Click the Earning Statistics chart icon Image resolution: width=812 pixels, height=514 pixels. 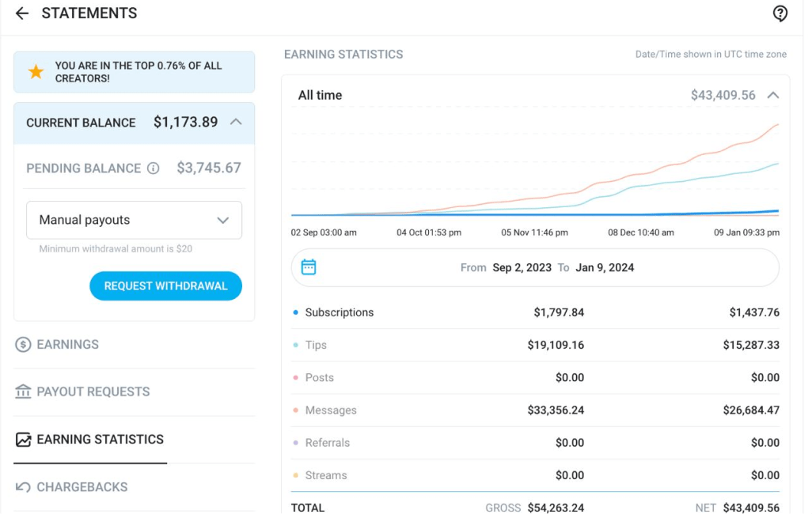pyautogui.click(x=23, y=440)
